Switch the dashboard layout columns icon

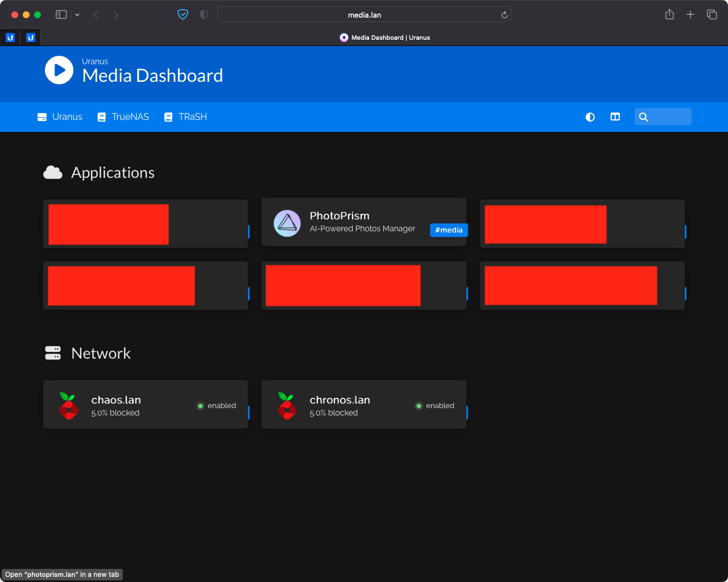pyautogui.click(x=615, y=117)
